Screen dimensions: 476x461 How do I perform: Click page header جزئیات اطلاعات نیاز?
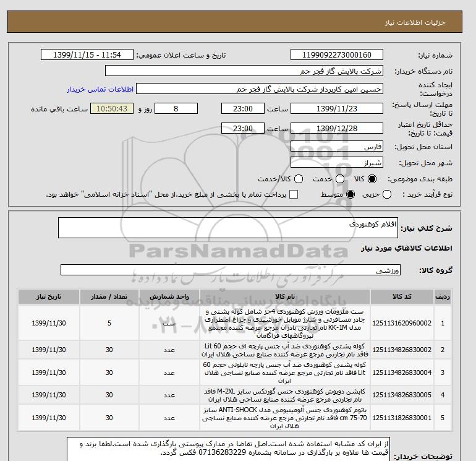coord(415,22)
